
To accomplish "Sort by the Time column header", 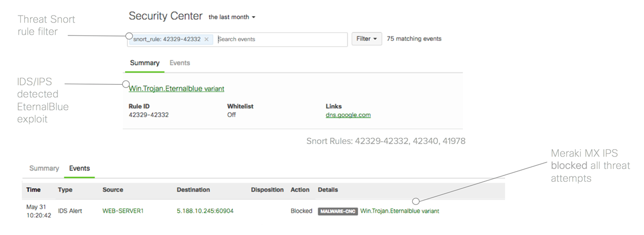I will pyautogui.click(x=33, y=190).
